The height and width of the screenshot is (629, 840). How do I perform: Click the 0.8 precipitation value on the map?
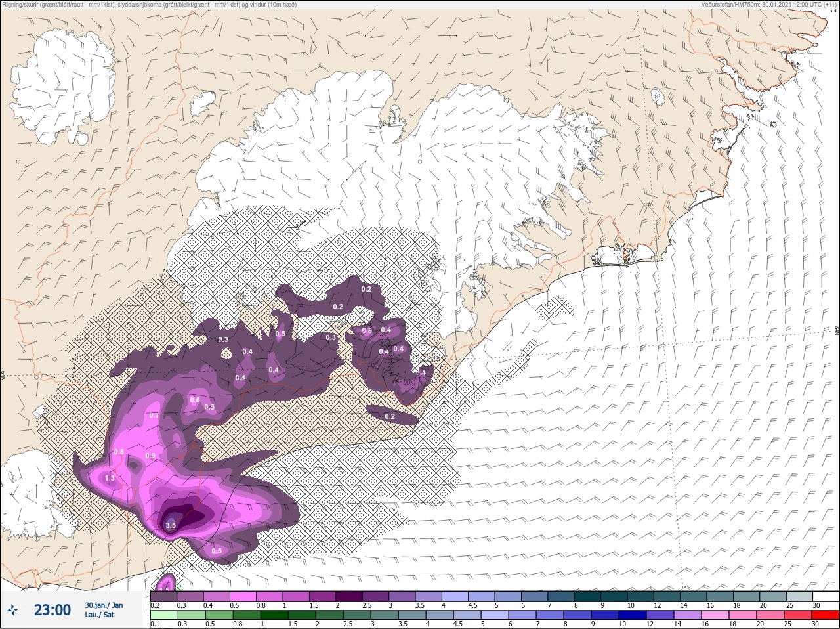click(119, 452)
